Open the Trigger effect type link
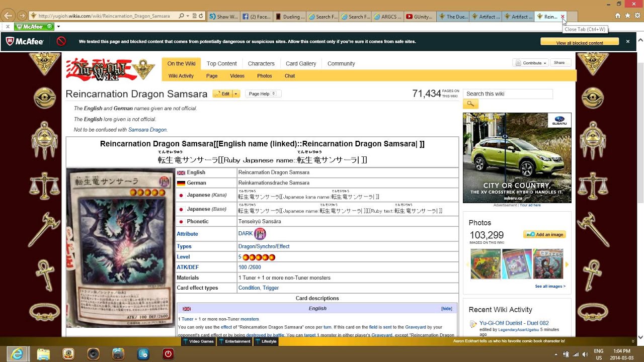Image resolution: width=644 pixels, height=362 pixels. 271,288
